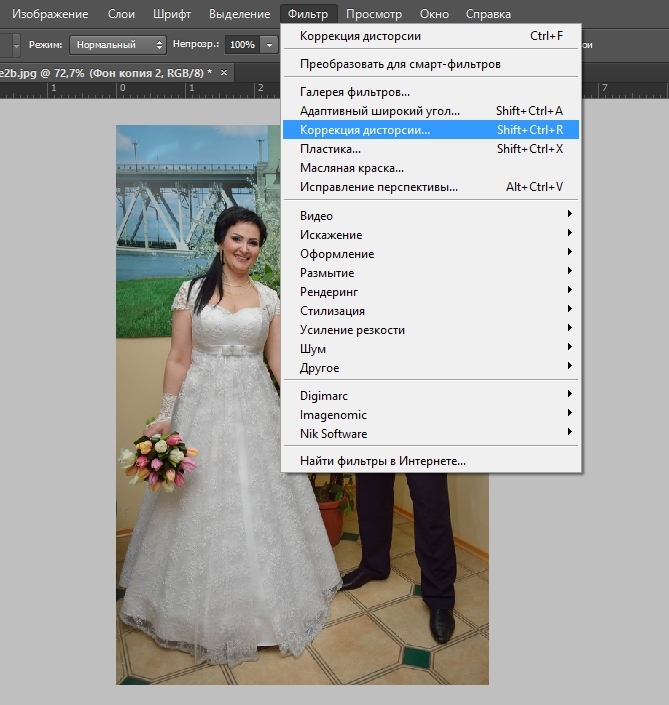Open the Выделение menu
This screenshot has width=669, height=705.
239,14
